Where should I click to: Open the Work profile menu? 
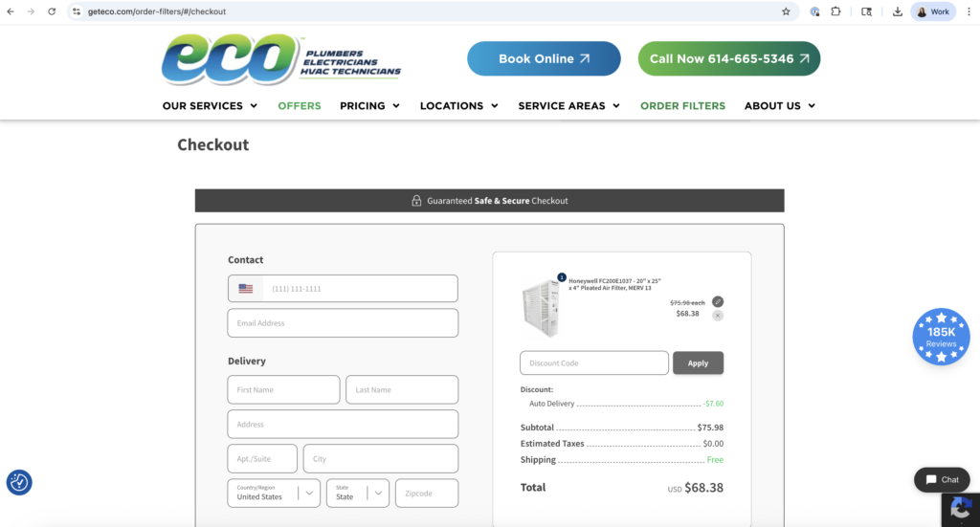pos(933,11)
